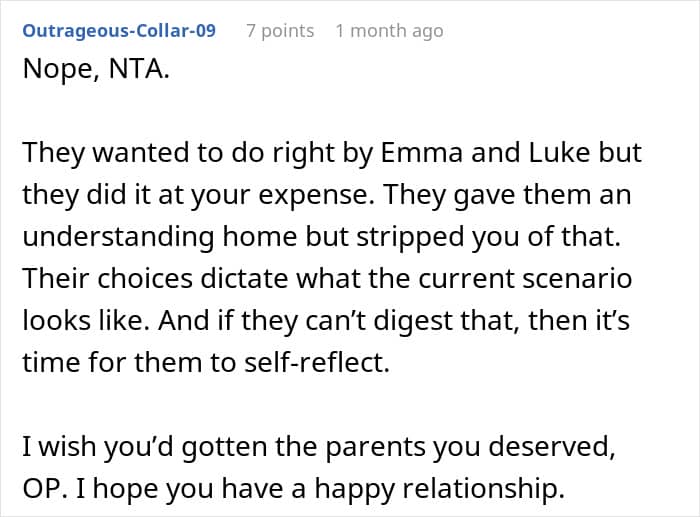
Task: Click the word 'NTA' in the first line
Action: tap(139, 69)
